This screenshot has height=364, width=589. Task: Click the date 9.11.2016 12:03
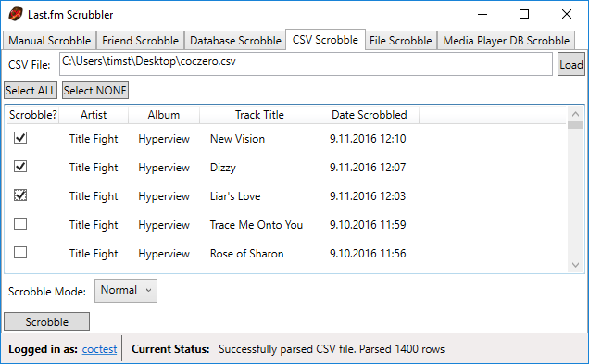368,196
